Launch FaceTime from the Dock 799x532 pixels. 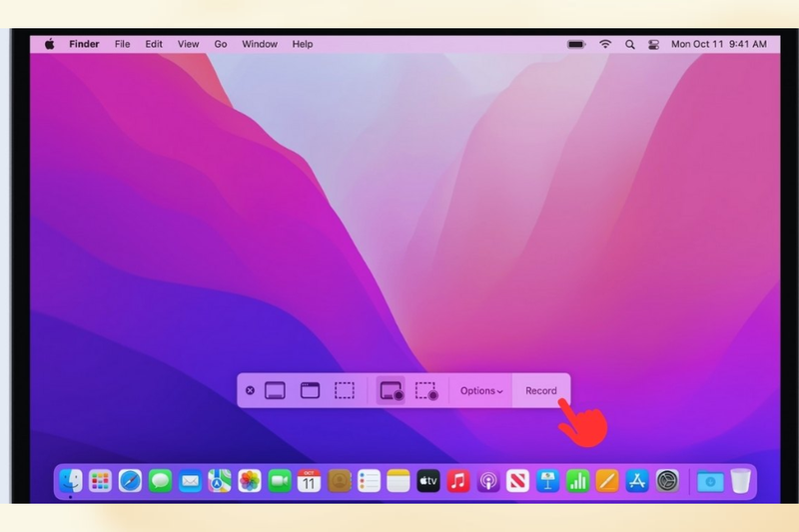[280, 481]
